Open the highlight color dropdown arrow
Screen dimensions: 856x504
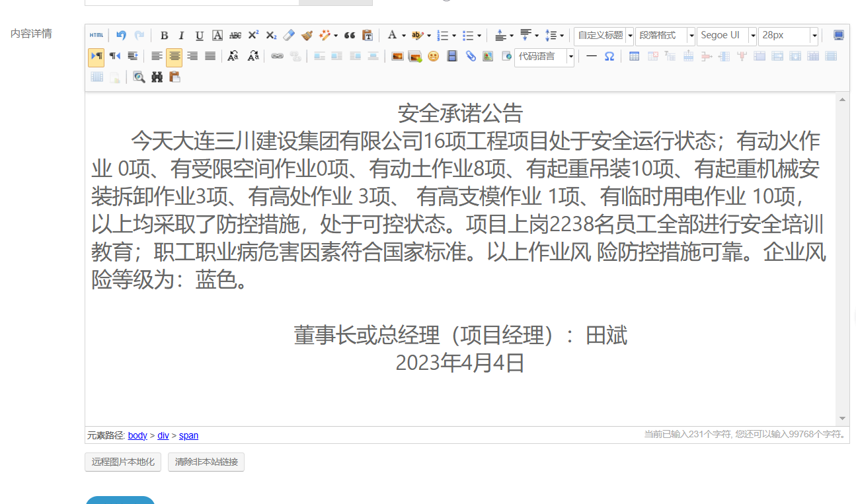[428, 35]
